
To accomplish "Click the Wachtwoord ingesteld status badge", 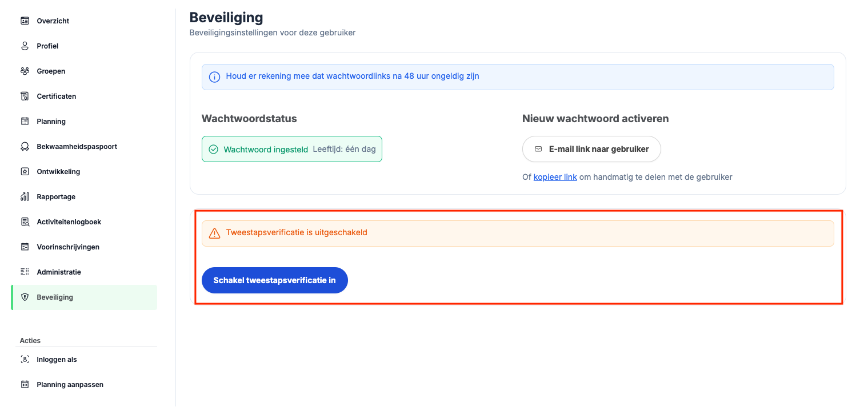I will 291,149.
